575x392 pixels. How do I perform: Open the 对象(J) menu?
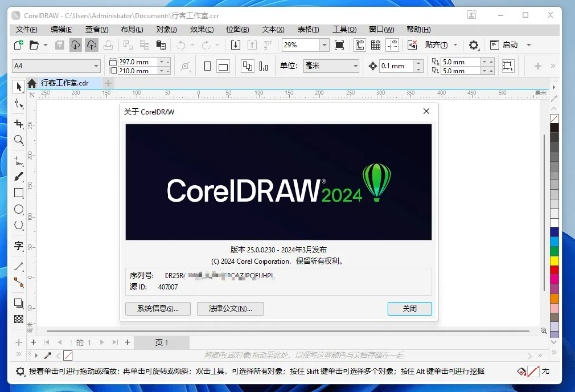coord(167,29)
